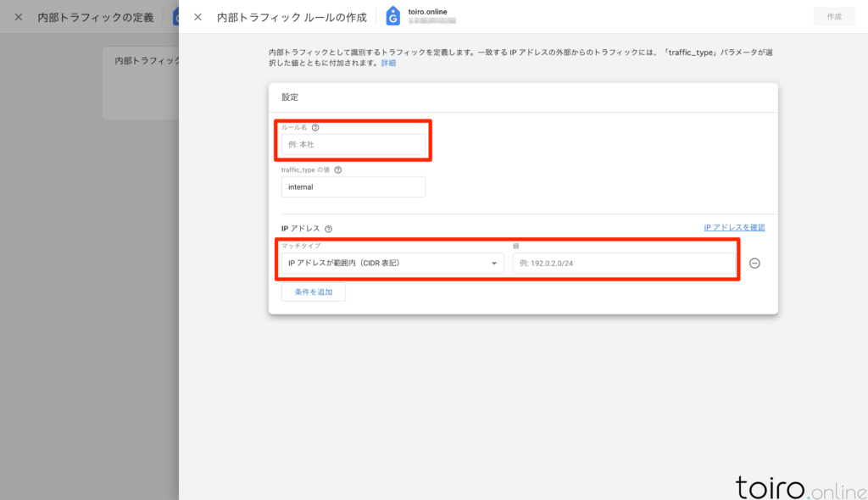Close the background 内部トラフィックの定義 panel
The width and height of the screenshot is (868, 500).
(x=19, y=17)
